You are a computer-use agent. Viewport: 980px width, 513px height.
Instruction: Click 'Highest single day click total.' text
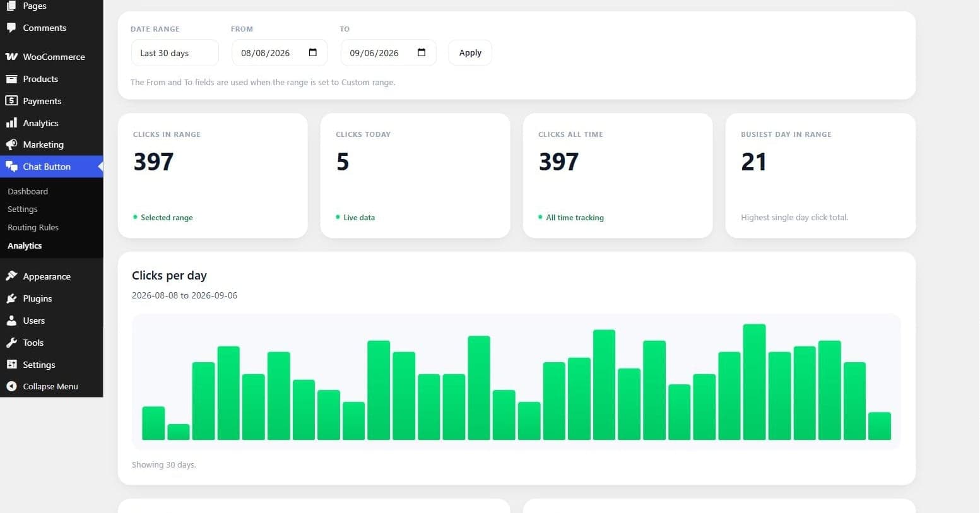794,218
